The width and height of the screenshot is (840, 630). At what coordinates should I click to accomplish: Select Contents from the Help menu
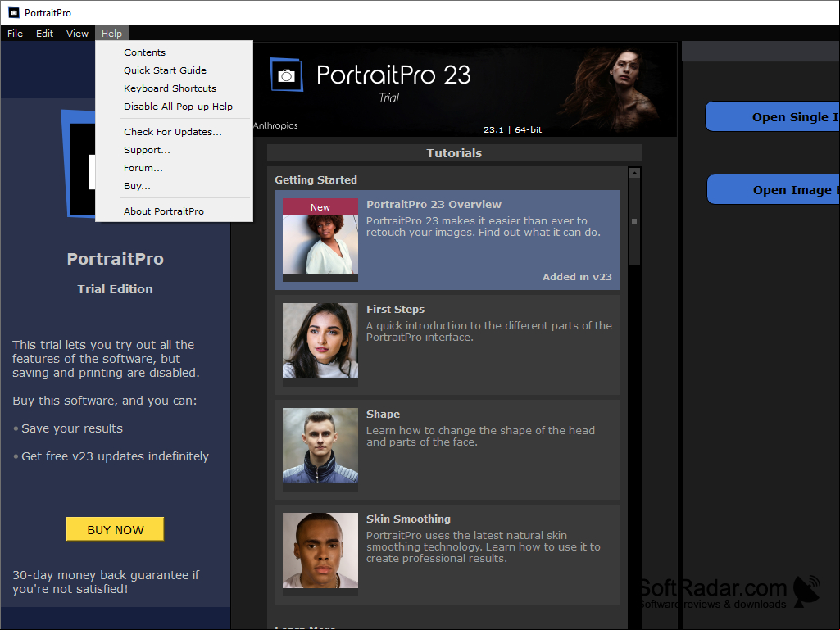click(174, 52)
